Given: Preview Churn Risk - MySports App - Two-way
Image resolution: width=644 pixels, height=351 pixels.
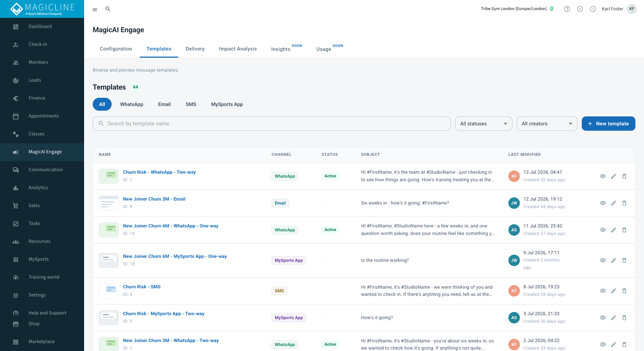Looking at the screenshot, I should [x=603, y=318].
